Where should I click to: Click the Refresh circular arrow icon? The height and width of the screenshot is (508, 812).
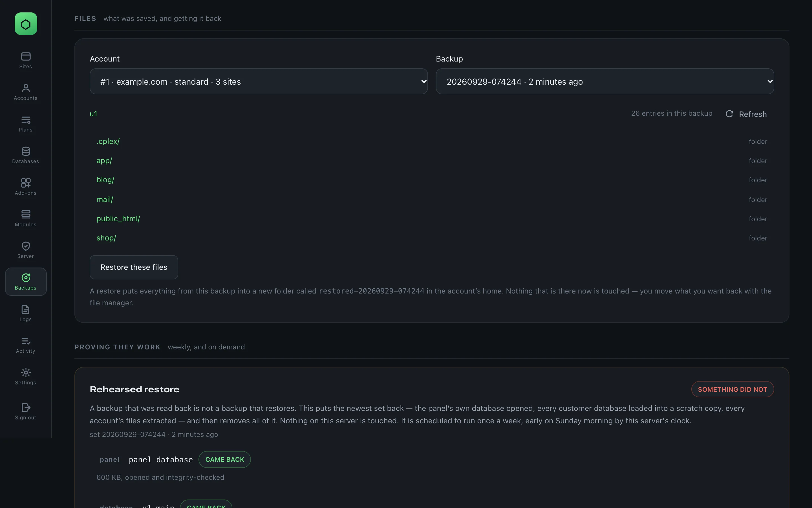[729, 114]
